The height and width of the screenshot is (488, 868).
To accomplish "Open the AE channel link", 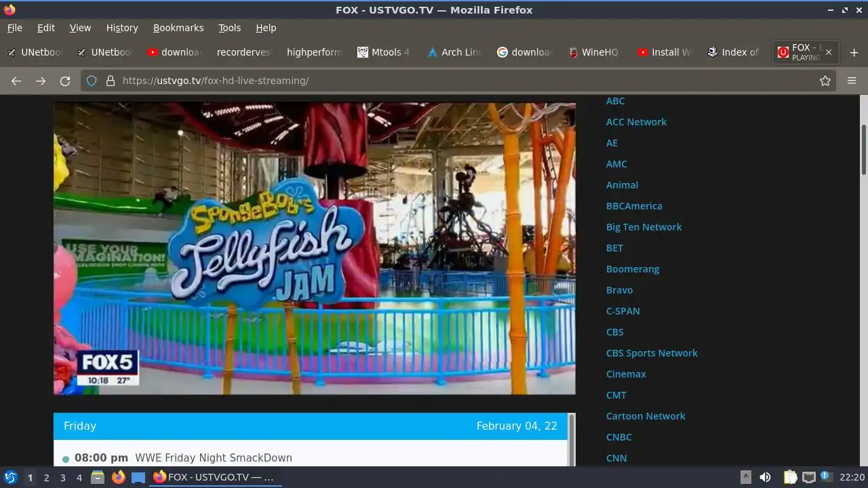I will pos(612,143).
